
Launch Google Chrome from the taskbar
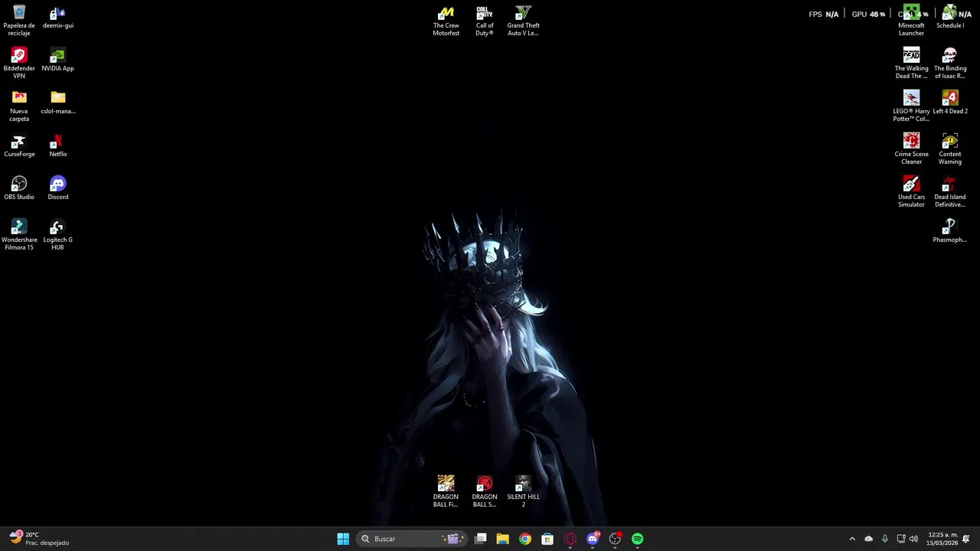coord(525,539)
